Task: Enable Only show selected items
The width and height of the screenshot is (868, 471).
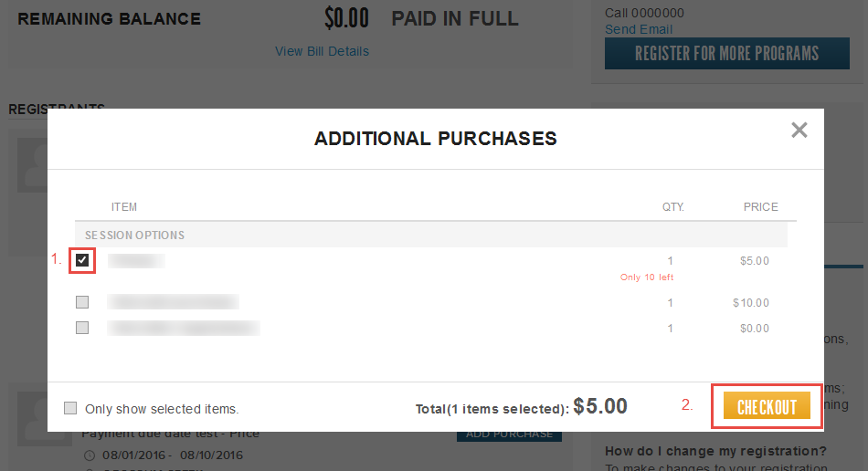Action: tap(70, 409)
